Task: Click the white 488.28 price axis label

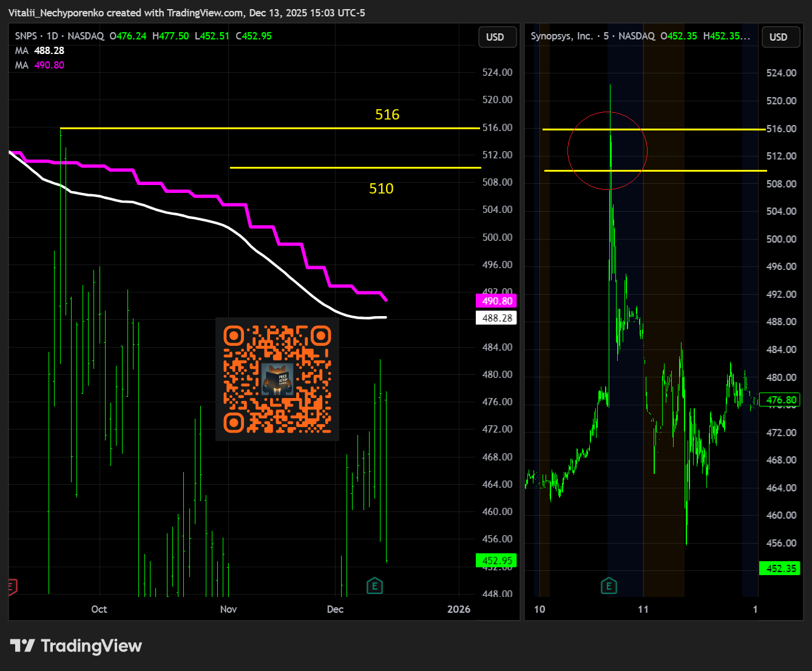Action: 497,318
